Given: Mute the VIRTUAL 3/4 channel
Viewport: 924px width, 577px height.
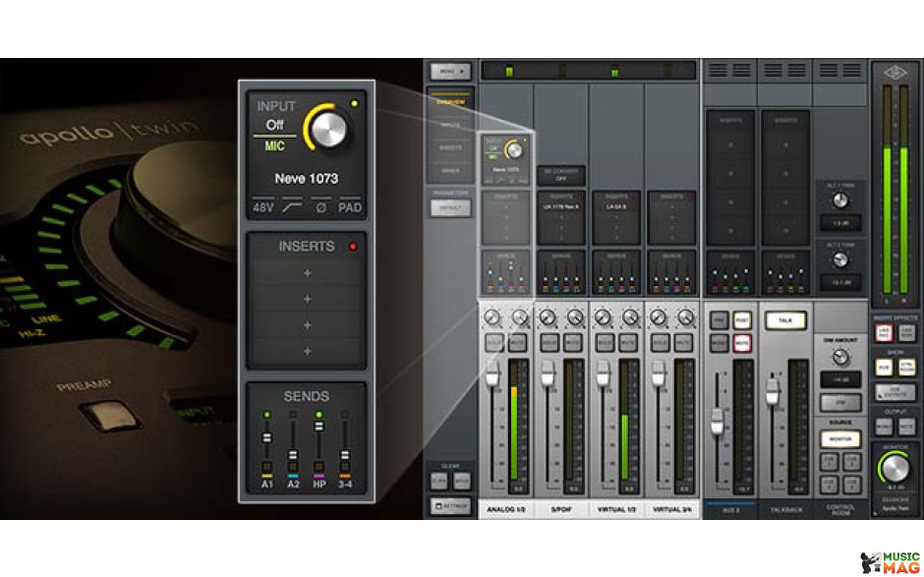Looking at the screenshot, I should pos(683,342).
